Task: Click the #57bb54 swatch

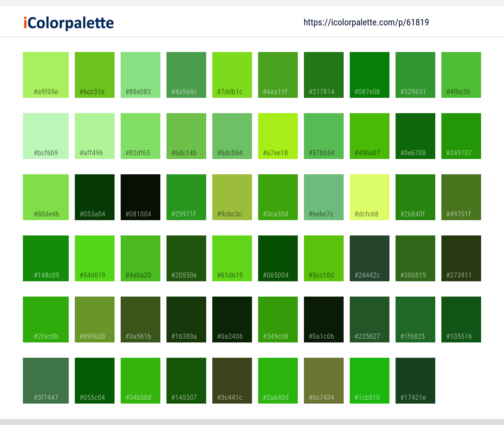Action: click(x=324, y=136)
